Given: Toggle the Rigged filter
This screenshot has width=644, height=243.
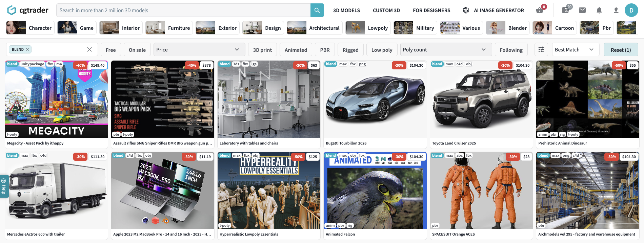Looking at the screenshot, I should coord(350,49).
